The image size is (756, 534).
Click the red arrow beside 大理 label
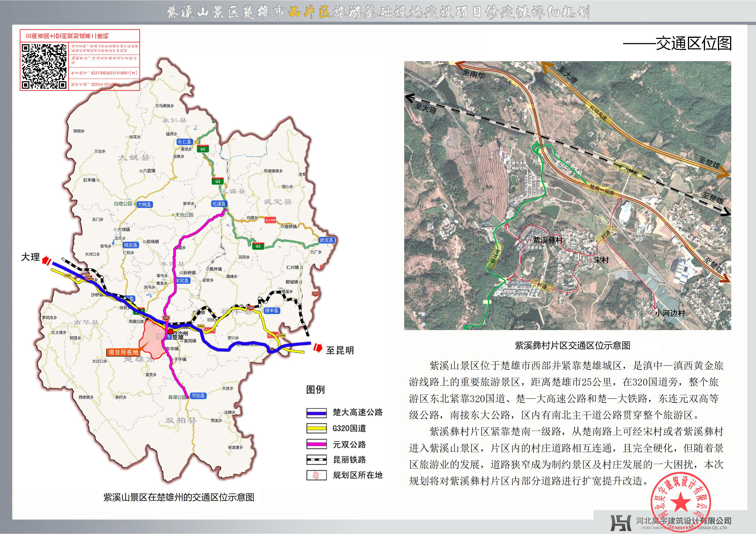46,261
